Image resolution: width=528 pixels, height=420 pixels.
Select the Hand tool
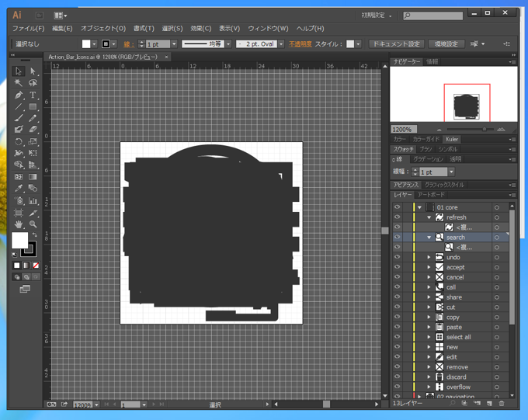pyautogui.click(x=18, y=224)
